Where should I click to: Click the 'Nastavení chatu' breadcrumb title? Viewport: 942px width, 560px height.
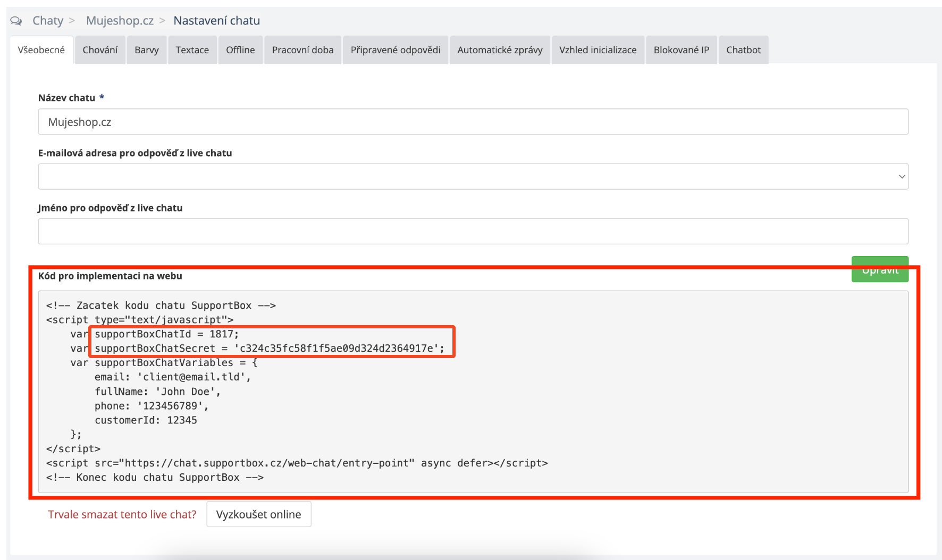217,21
